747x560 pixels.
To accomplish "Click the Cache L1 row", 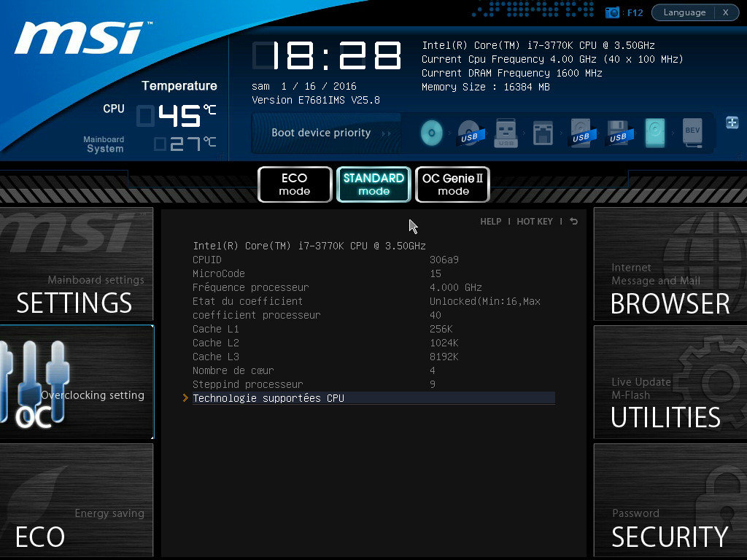I will (373, 329).
